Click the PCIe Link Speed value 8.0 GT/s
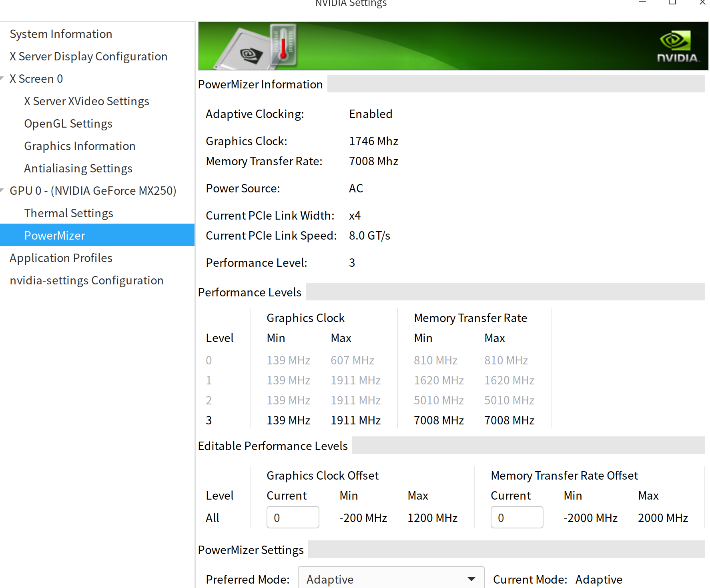The height and width of the screenshot is (588, 710). point(369,236)
